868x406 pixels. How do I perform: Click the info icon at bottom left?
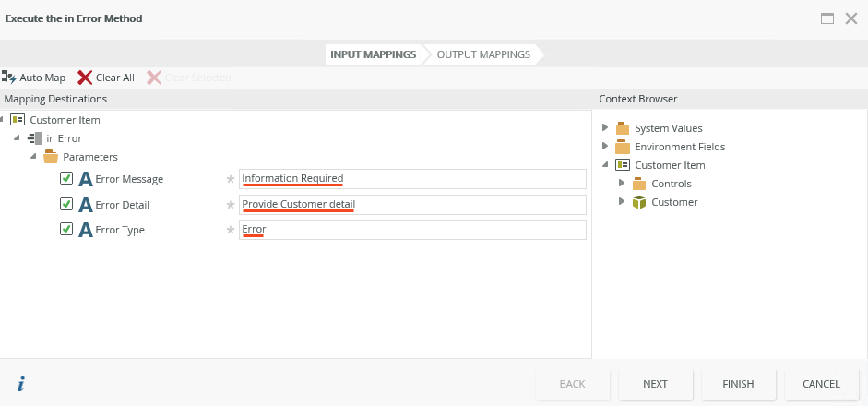[x=20, y=384]
